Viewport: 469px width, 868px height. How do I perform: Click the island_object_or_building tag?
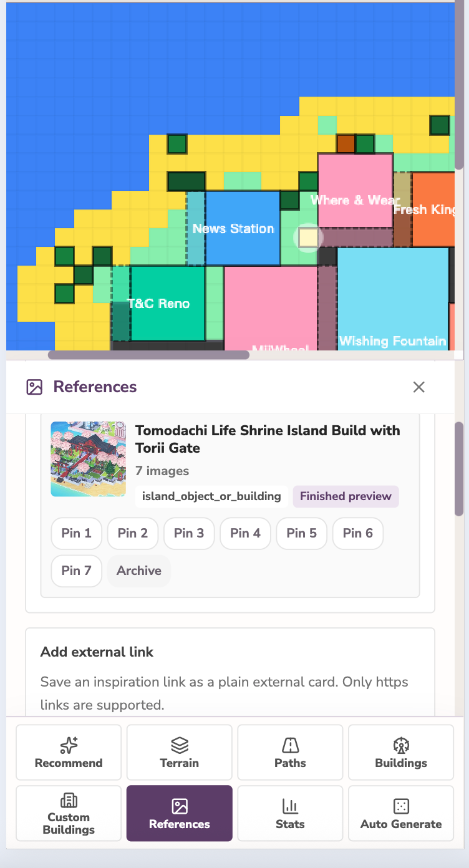pos(211,496)
